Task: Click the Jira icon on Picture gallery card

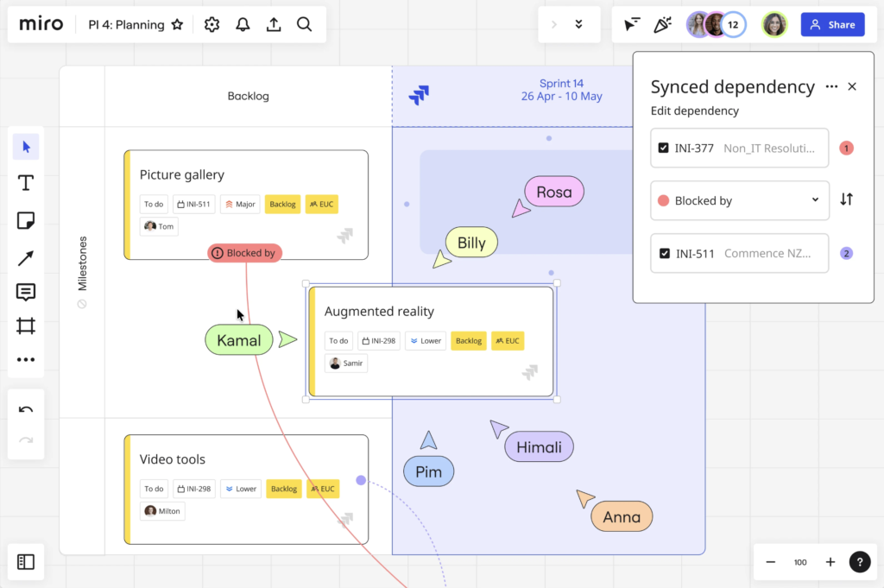Action: (x=345, y=235)
